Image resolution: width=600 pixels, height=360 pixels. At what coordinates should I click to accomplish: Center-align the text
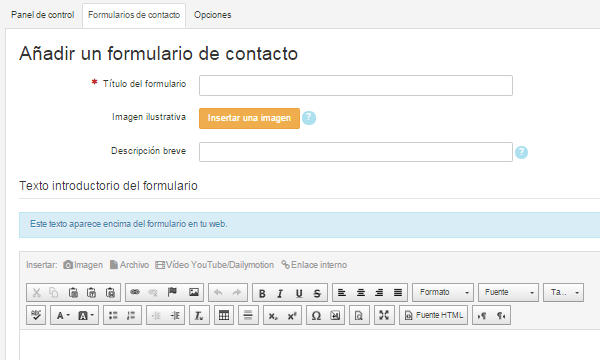(360, 293)
